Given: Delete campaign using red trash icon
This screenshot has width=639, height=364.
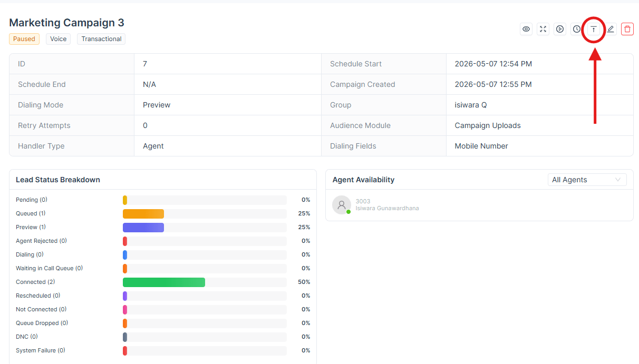Looking at the screenshot, I should [x=627, y=29].
